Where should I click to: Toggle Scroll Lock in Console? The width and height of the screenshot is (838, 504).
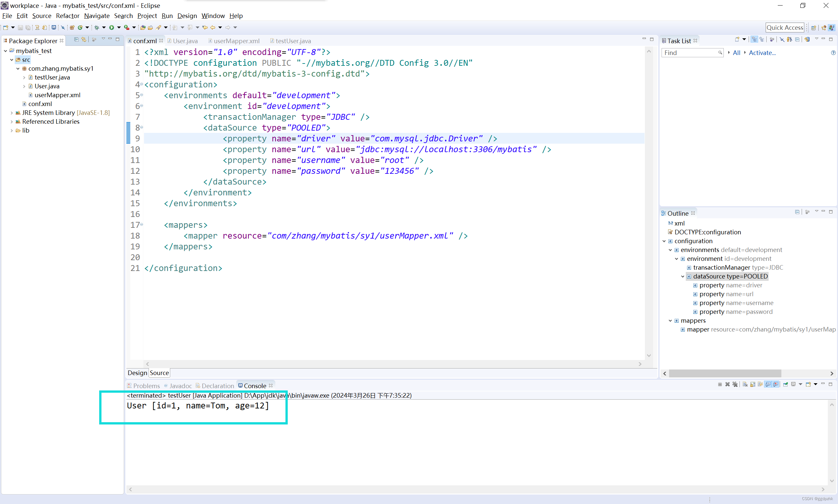[753, 385]
